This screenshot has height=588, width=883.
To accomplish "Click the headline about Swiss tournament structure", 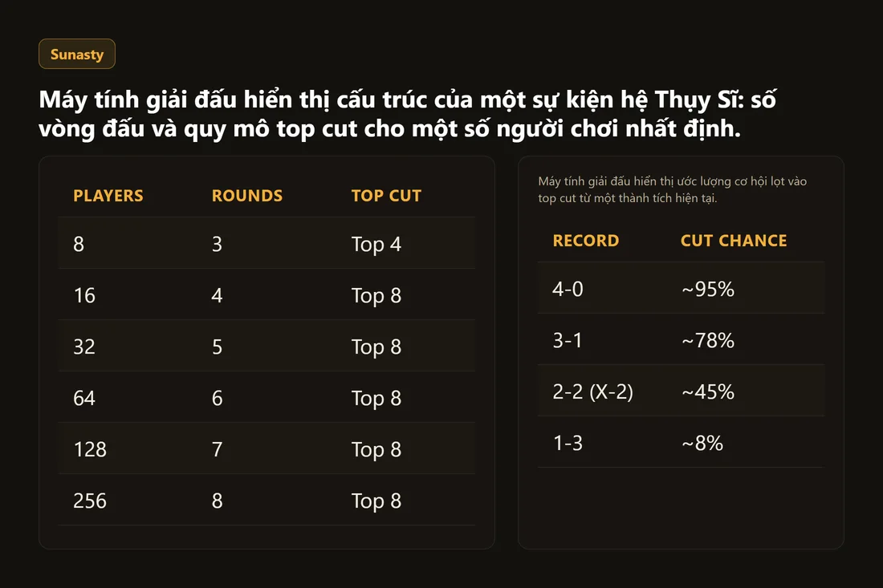I will point(408,114).
